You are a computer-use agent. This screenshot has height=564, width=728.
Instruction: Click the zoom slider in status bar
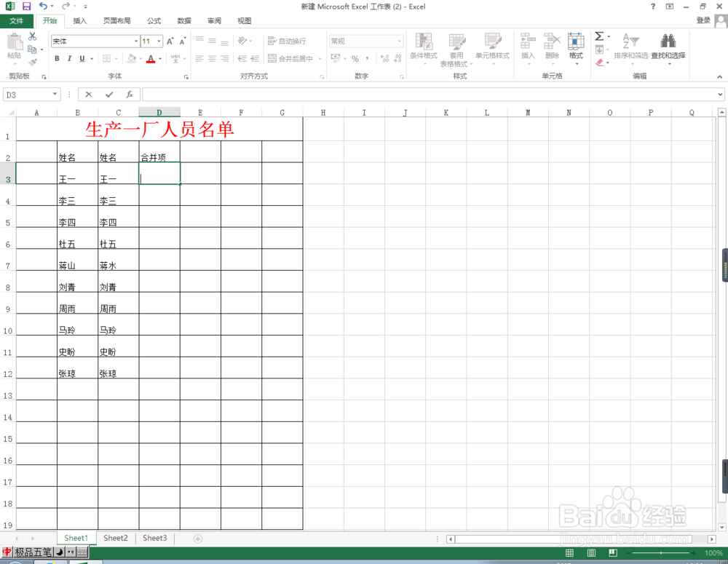click(661, 553)
